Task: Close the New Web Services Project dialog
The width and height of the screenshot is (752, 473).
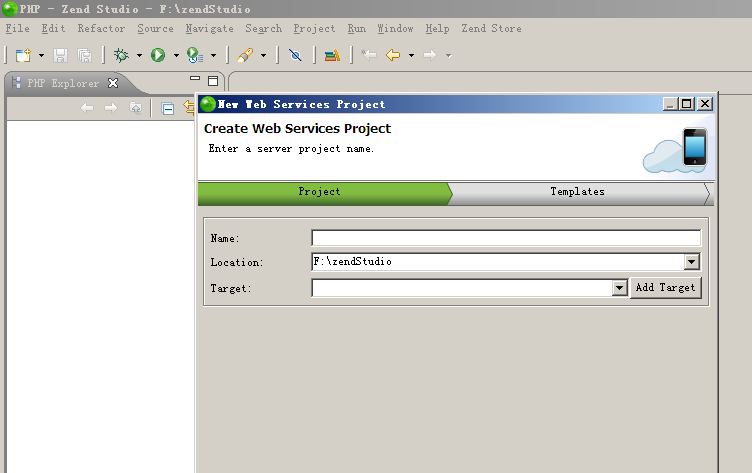Action: coord(705,104)
